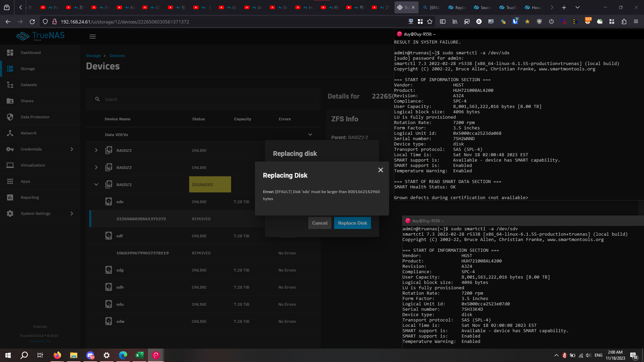644x362 pixels.
Task: Open Excel from the taskbar
Action: pyautogui.click(x=139, y=355)
